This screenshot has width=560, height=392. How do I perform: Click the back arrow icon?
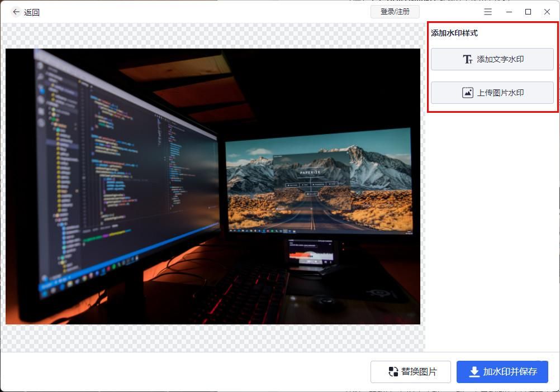tap(16, 11)
